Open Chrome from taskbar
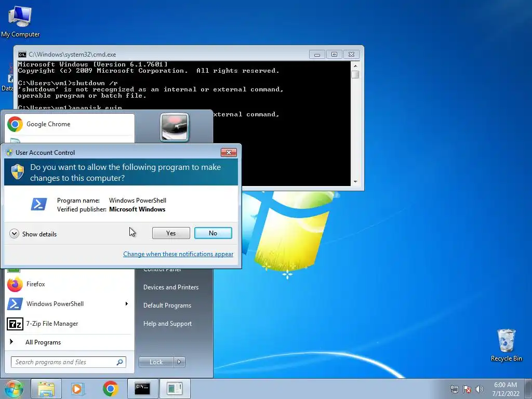 pos(110,389)
